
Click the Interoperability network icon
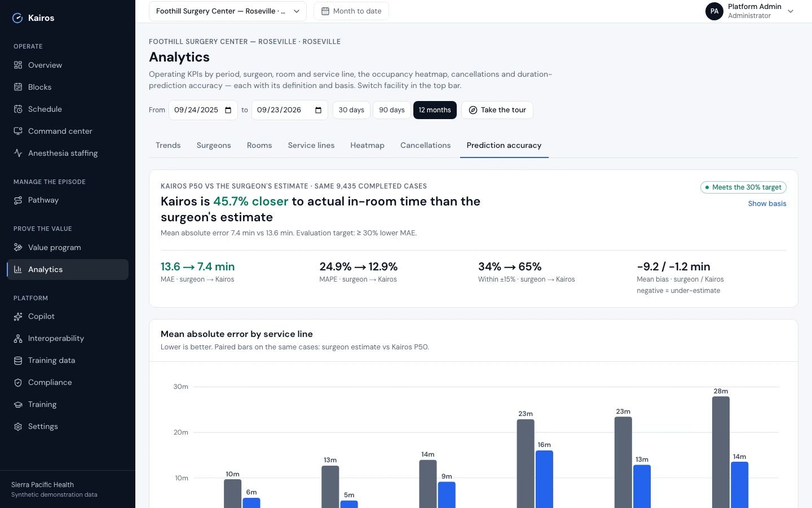click(18, 338)
